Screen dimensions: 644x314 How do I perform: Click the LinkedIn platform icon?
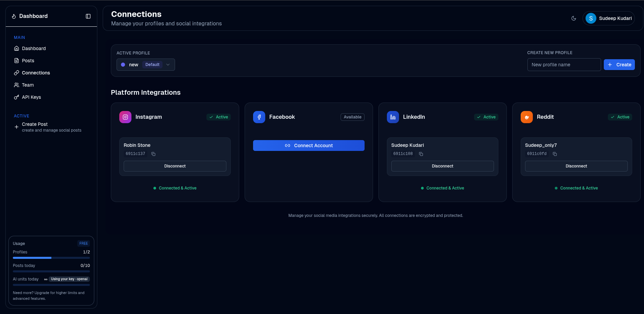pos(393,117)
